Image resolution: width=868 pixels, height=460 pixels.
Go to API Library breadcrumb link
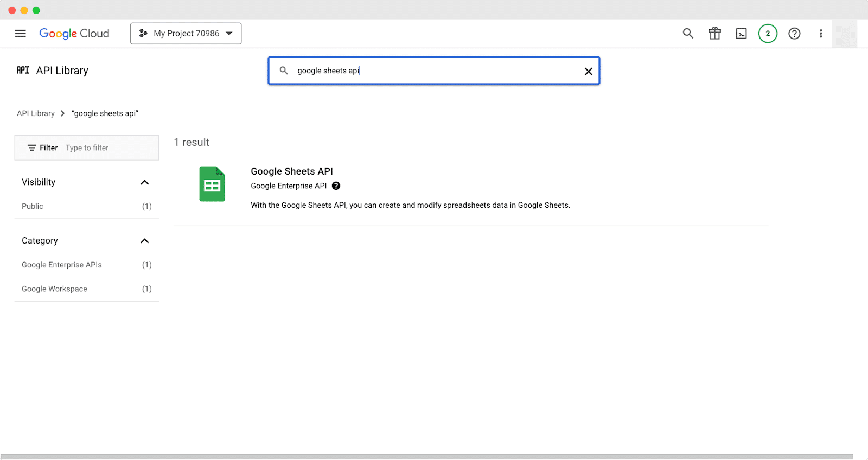point(36,113)
